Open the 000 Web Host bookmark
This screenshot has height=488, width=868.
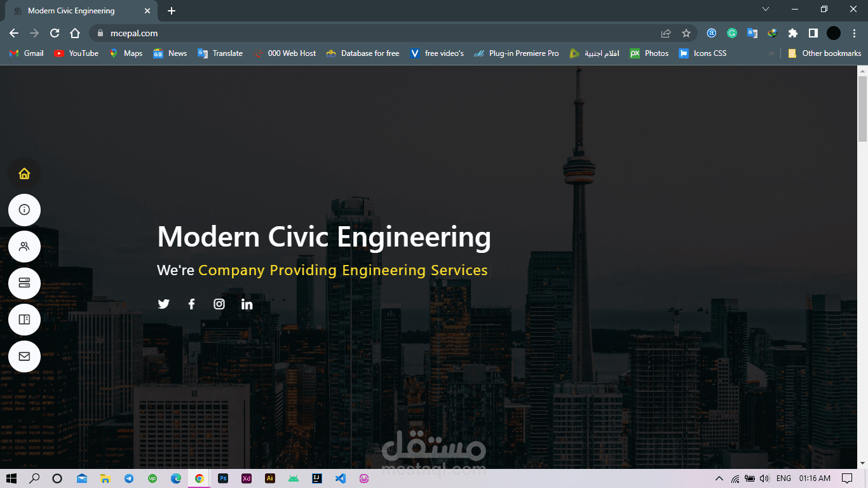284,53
